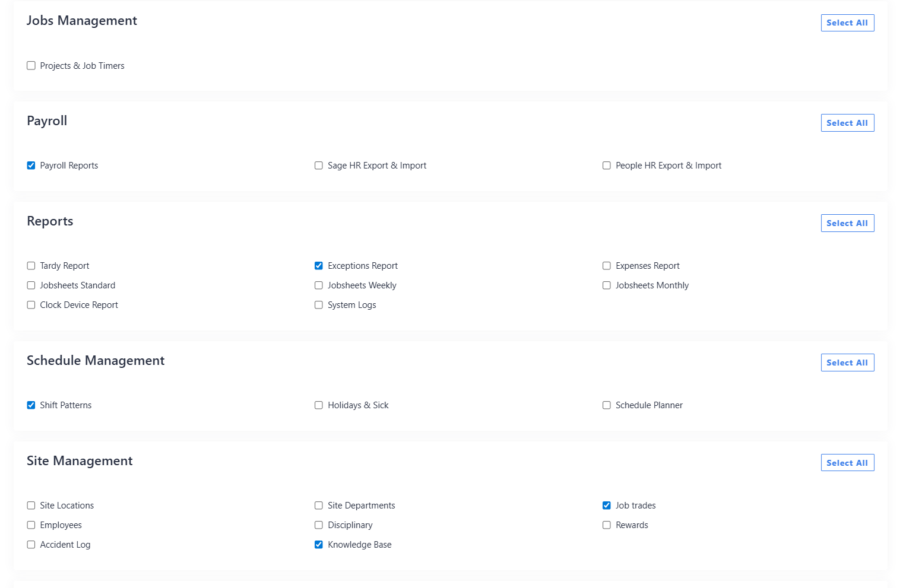Enable Holidays & Sick checkbox
This screenshot has width=900, height=588.
pyautogui.click(x=319, y=405)
